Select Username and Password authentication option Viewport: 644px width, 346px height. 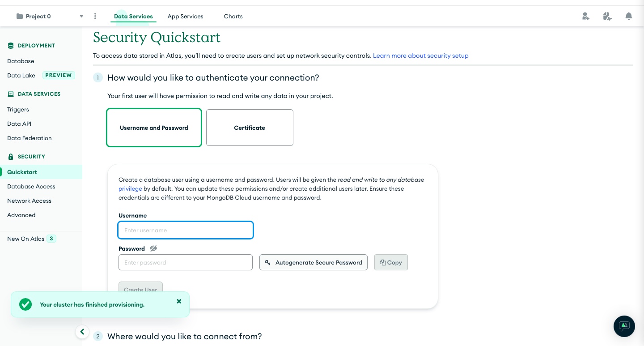point(154,128)
